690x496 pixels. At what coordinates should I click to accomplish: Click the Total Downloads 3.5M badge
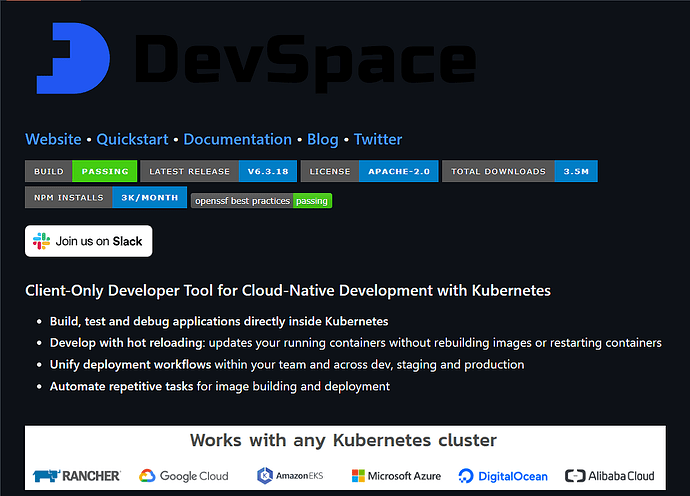pyautogui.click(x=520, y=171)
